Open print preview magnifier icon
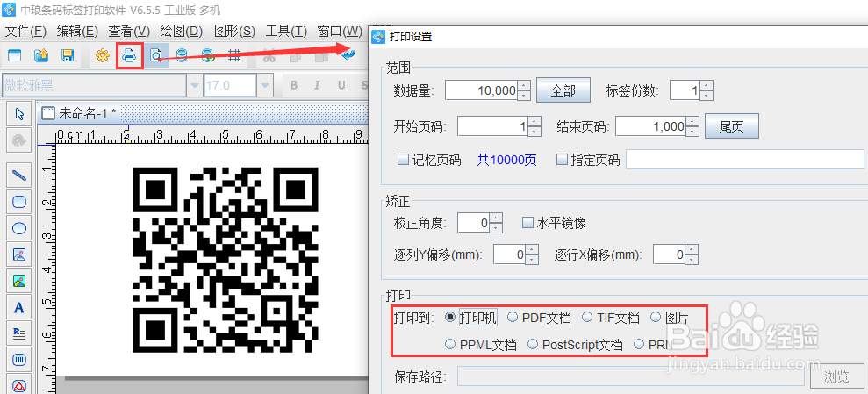This screenshot has height=394, width=868. (x=156, y=55)
